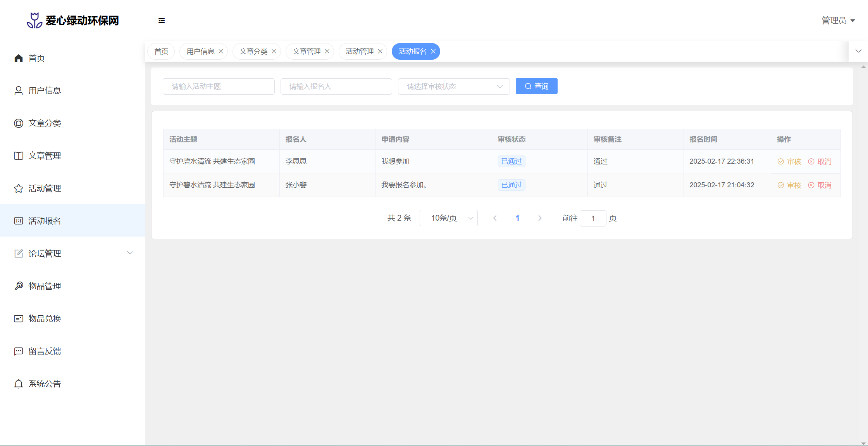Click the 系统公告 bell icon

tap(19, 384)
